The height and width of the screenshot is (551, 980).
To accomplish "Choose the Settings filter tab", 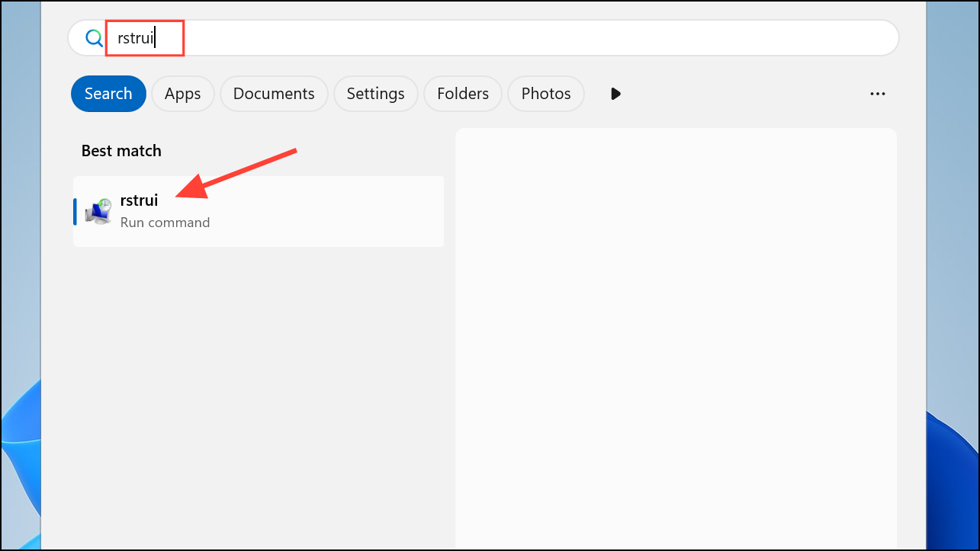I will tap(375, 94).
